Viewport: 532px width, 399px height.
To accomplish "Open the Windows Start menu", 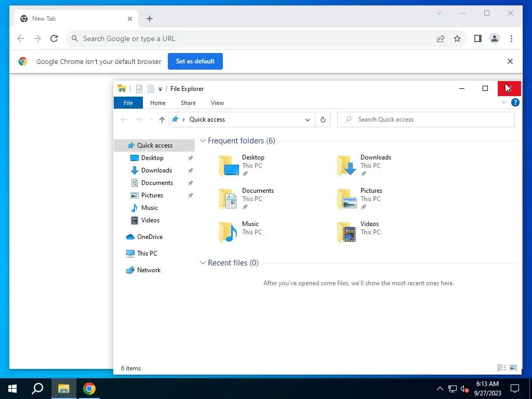I will [12, 389].
